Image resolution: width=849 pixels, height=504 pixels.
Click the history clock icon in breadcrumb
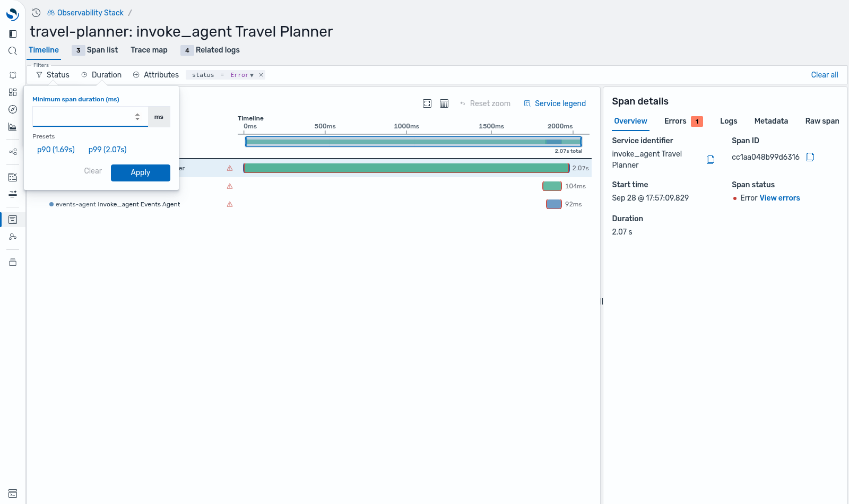[36, 13]
